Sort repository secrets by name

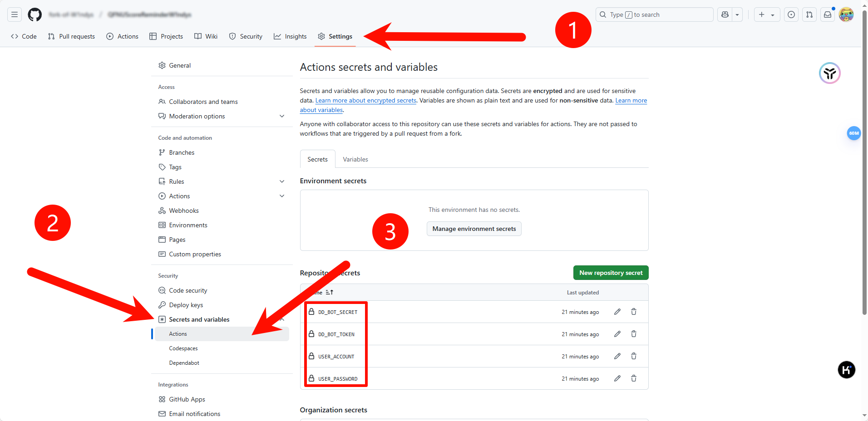329,292
